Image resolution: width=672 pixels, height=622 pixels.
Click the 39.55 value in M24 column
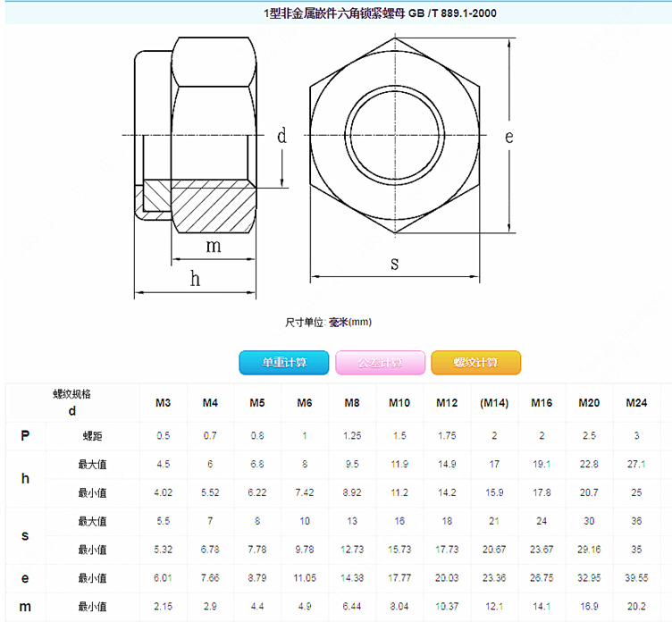(635, 578)
